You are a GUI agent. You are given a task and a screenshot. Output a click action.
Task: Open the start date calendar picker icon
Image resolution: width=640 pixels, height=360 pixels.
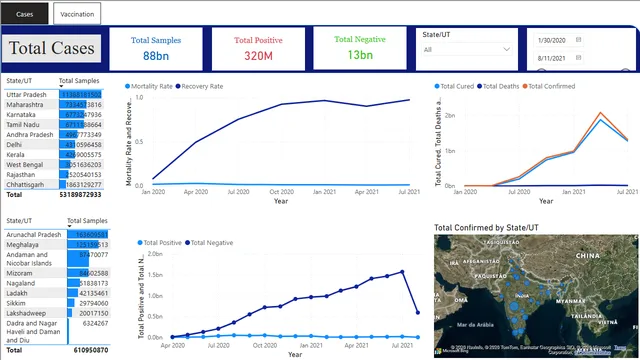coord(578,40)
